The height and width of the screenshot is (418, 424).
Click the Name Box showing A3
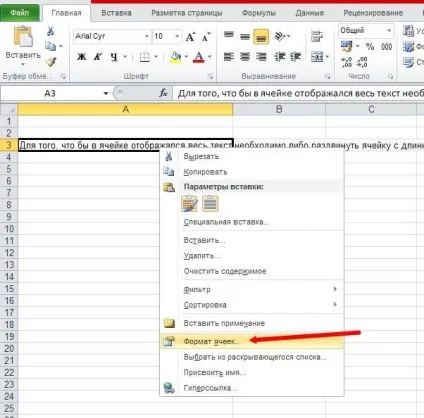click(x=50, y=93)
